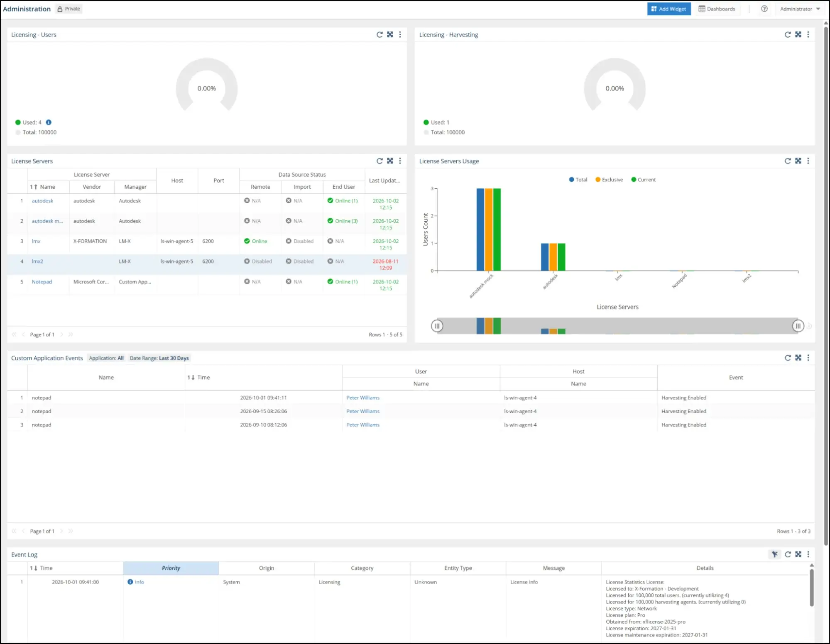This screenshot has width=830, height=644.
Task: Click the Add Widget button
Action: (669, 9)
